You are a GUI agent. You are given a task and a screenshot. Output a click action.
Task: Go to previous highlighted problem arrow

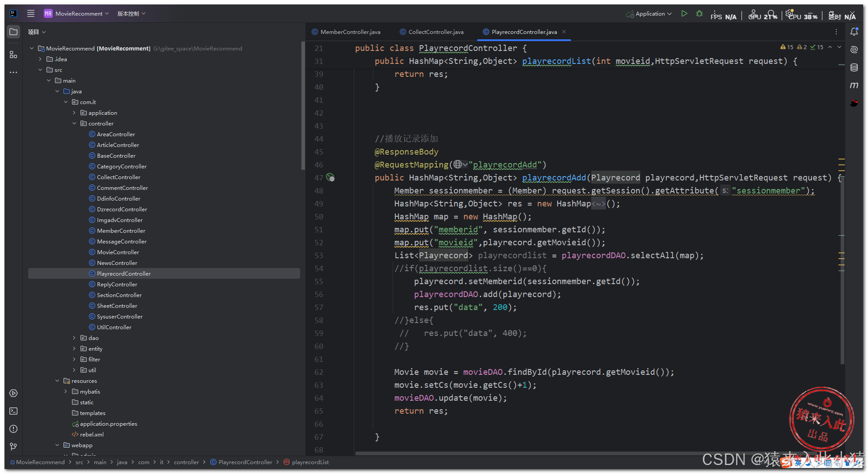pos(830,47)
